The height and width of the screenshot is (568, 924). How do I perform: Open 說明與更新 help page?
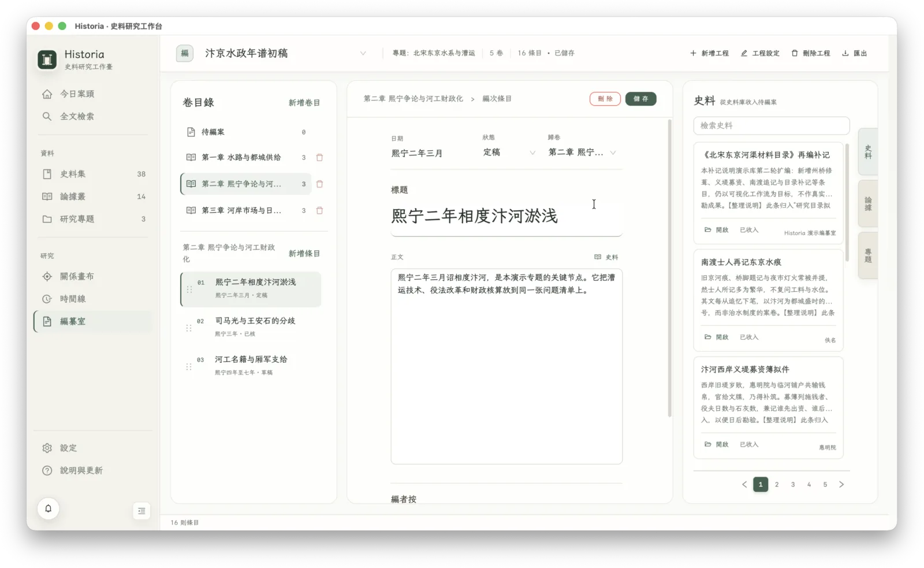click(92, 470)
